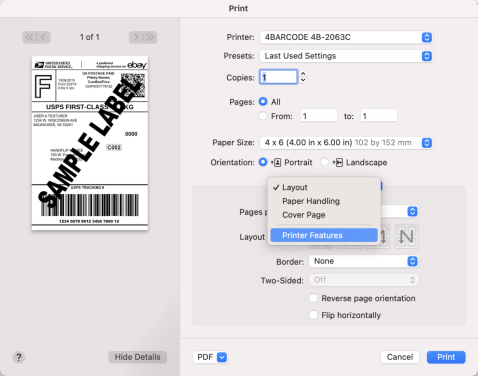Screen dimensions: 478x376
Task: Open the Border dropdown set to None
Action: point(364,261)
